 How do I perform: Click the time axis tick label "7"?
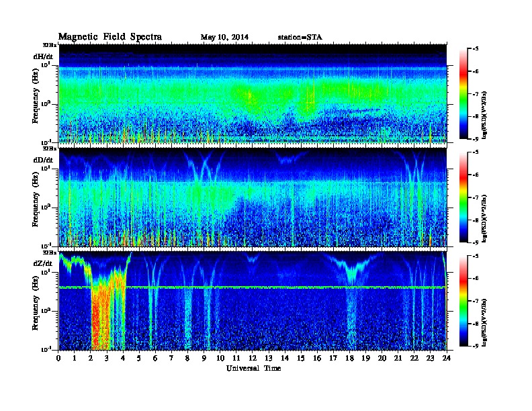171,359
